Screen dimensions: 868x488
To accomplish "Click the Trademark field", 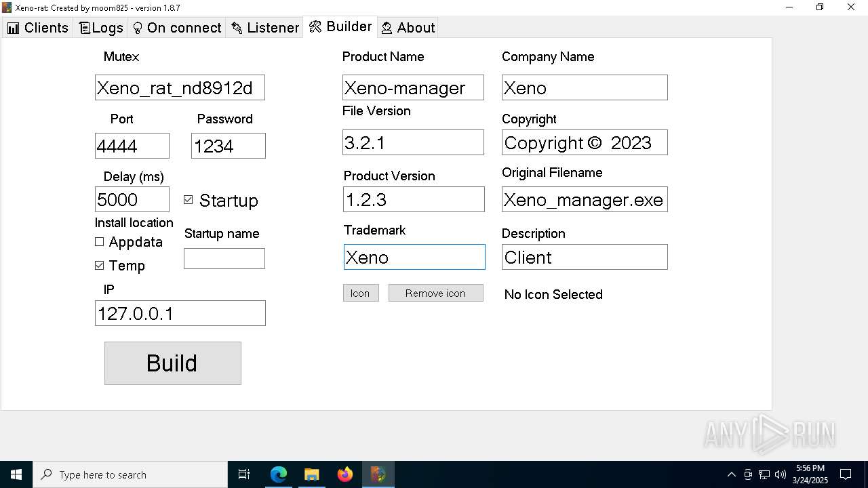I will [x=414, y=257].
